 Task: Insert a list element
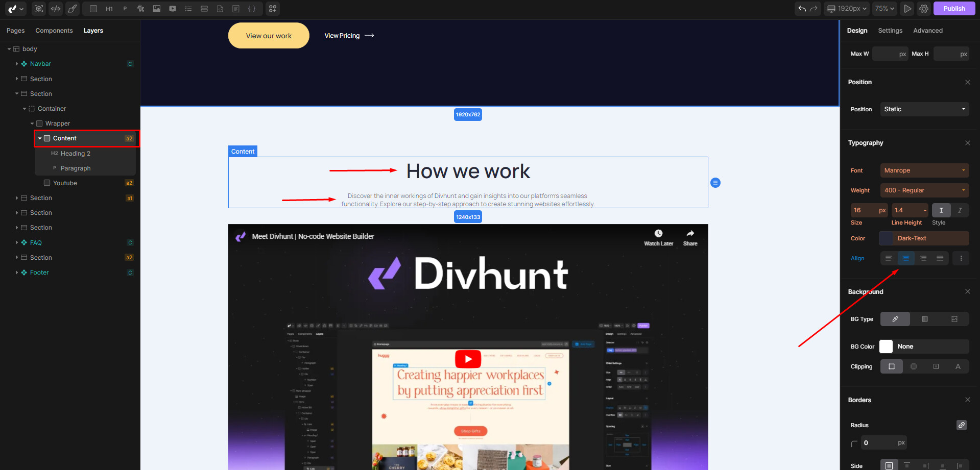click(188, 9)
